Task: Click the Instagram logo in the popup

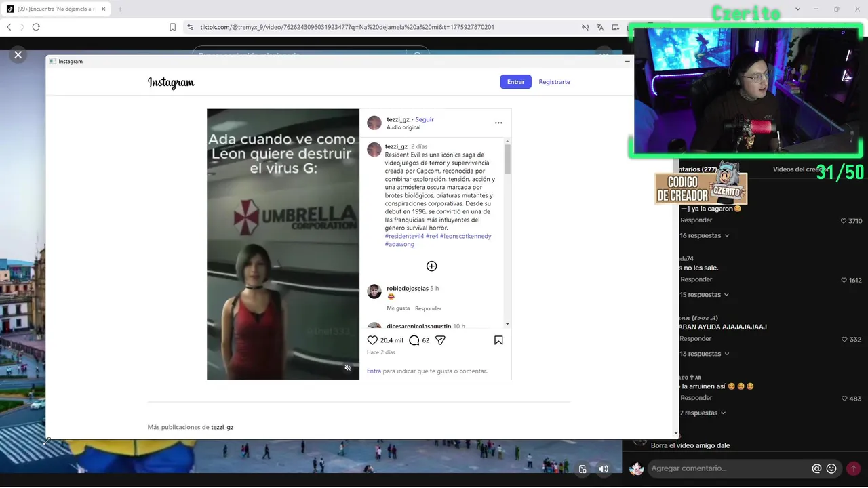Action: 171,83
